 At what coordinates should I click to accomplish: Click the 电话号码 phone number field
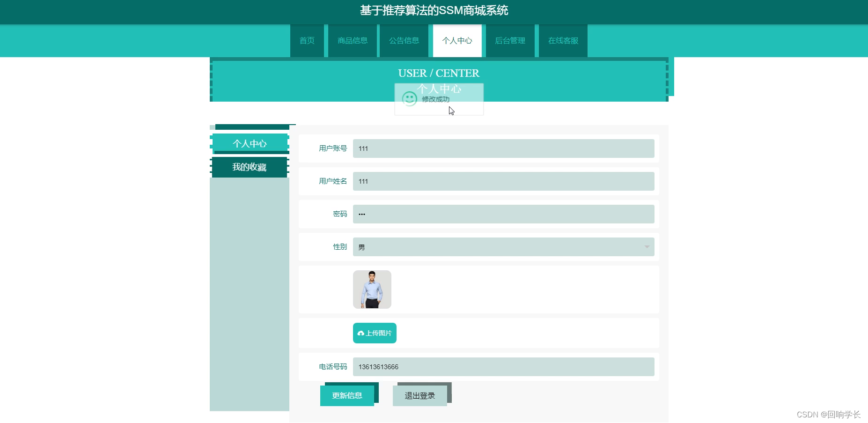pyautogui.click(x=503, y=367)
